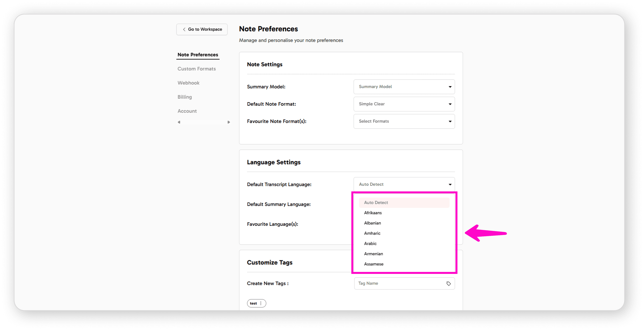
Task: Open the three-dot menu on the test tag
Action: [x=261, y=303]
